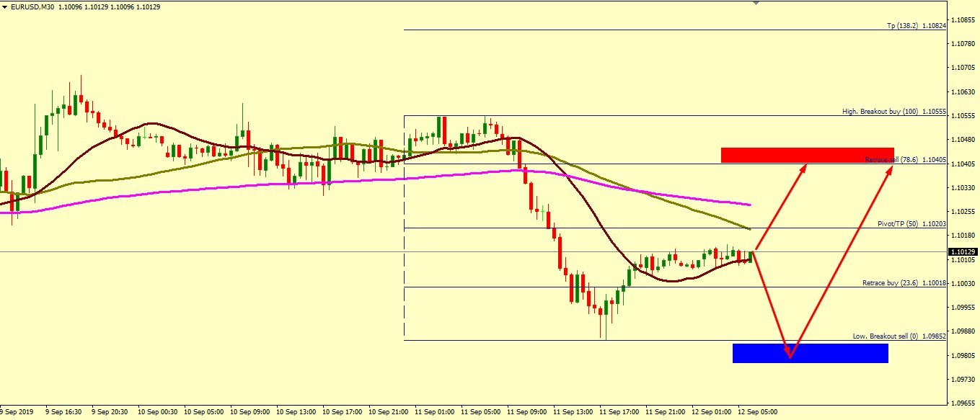Click the gray chart shift marker at top

coord(756,3)
